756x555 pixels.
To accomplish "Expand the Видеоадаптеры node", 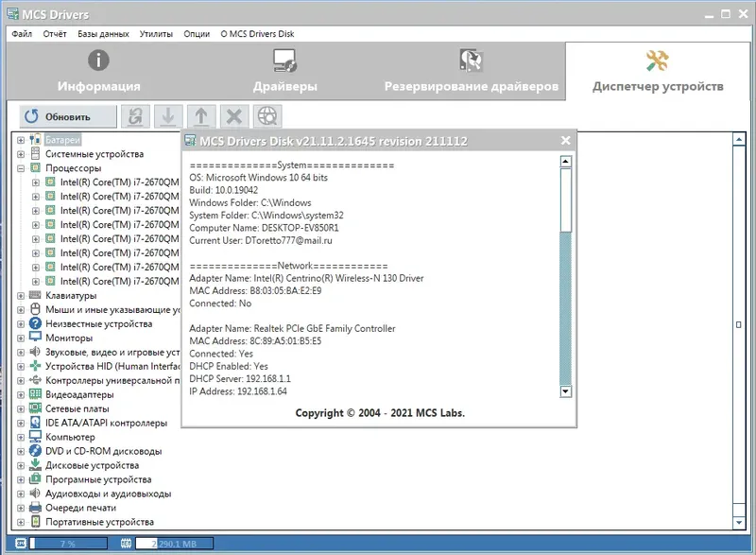I will click(21, 395).
